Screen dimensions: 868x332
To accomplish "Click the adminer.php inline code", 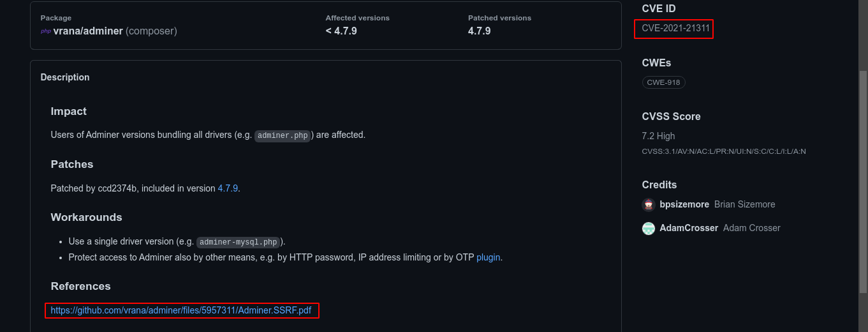I will pos(283,135).
